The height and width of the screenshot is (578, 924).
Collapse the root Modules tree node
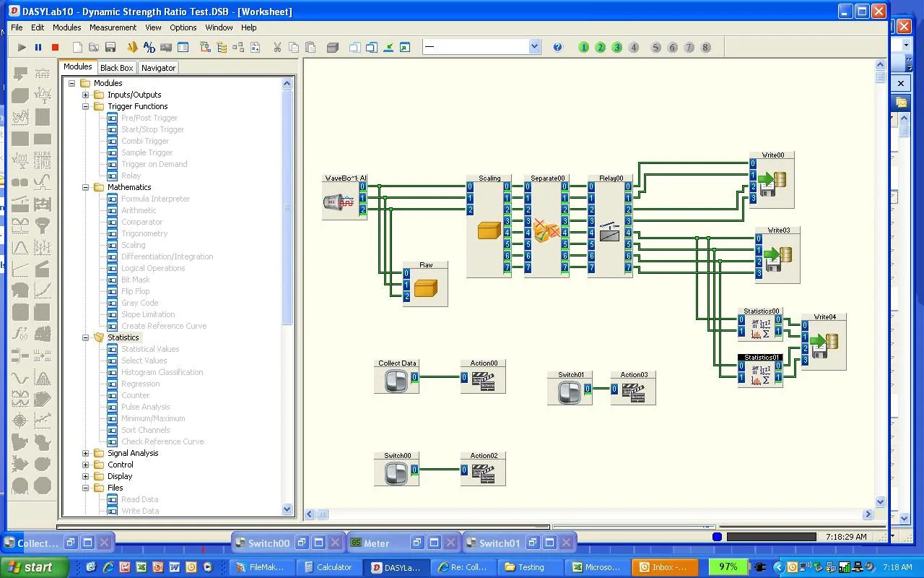click(72, 83)
